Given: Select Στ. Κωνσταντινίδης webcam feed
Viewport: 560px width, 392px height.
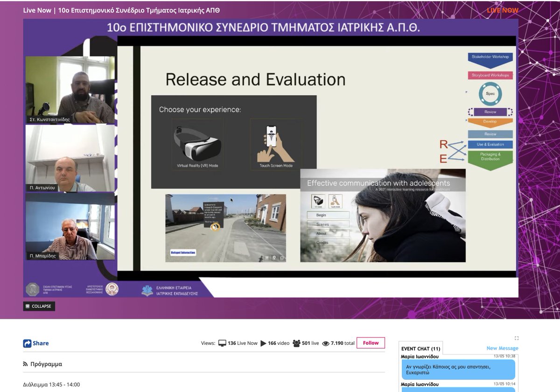Looking at the screenshot, I should [70, 90].
